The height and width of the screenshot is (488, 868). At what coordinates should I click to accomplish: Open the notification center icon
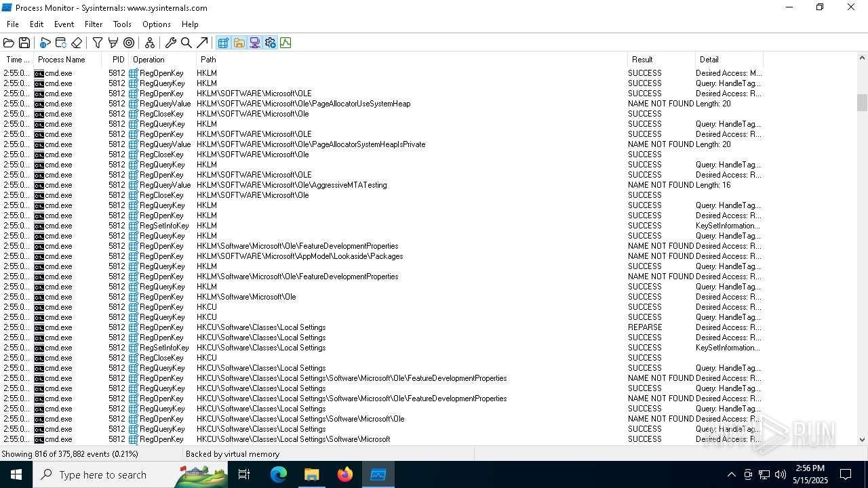(846, 474)
